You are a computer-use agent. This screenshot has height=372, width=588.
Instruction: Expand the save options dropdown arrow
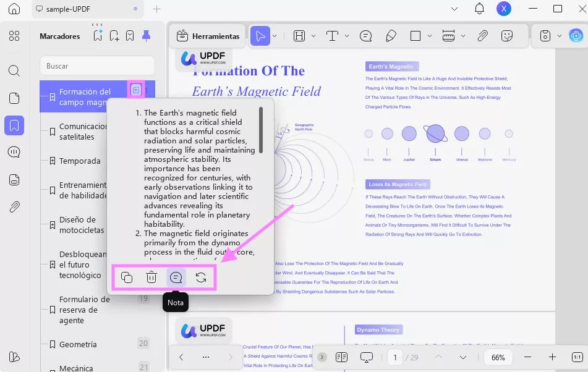560,36
